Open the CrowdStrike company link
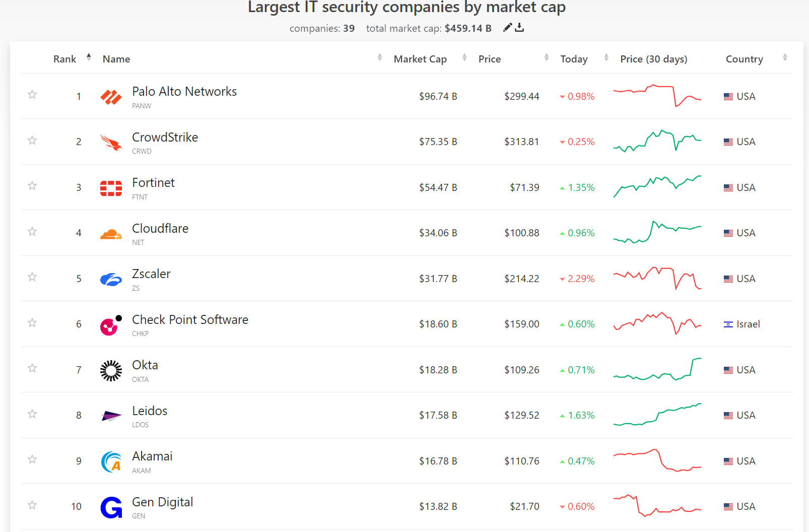Screen dimensions: 809x532 click(165, 137)
